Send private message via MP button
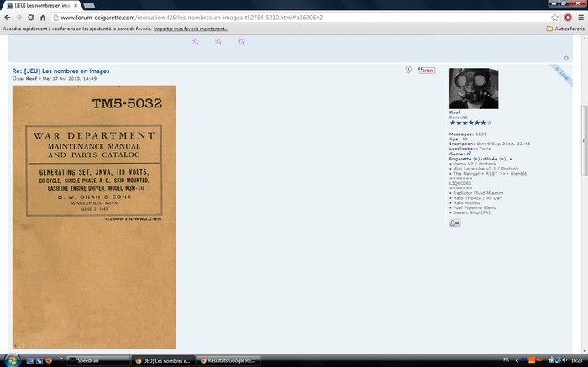The width and height of the screenshot is (588, 367). [455, 223]
